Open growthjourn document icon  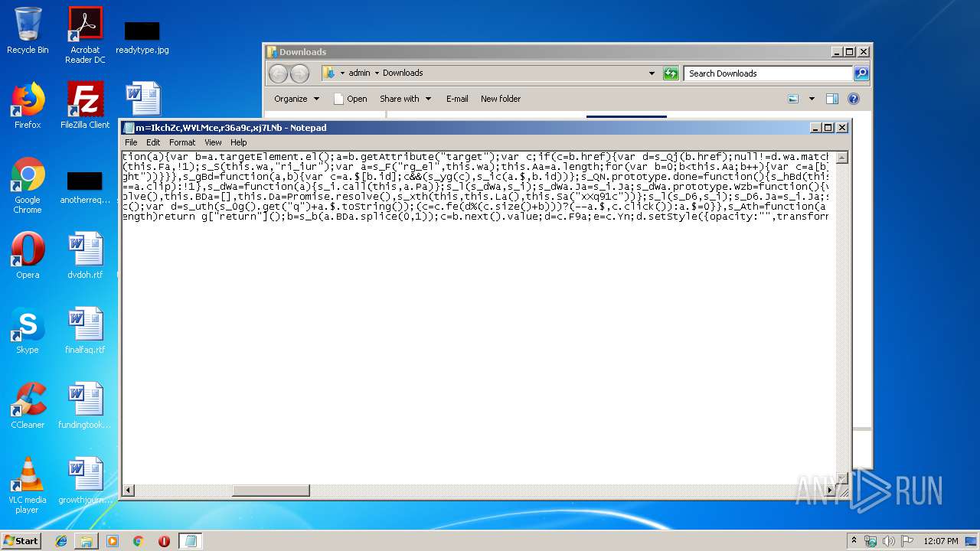click(85, 481)
